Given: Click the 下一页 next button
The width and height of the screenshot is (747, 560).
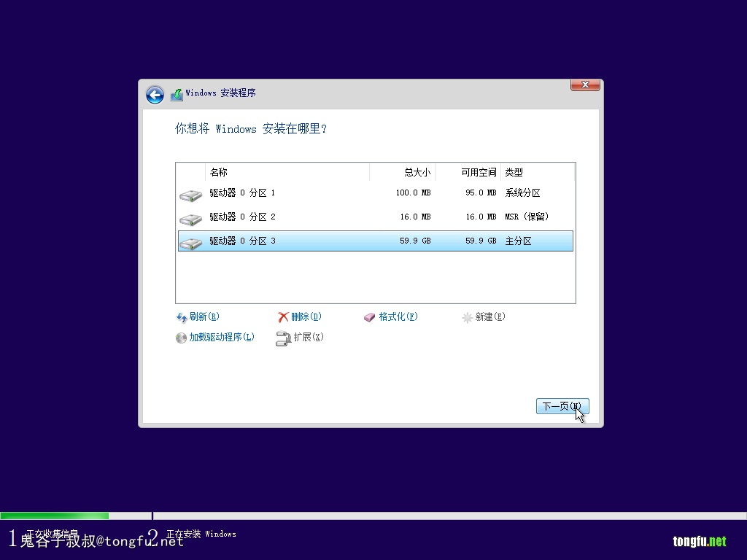Looking at the screenshot, I should [x=562, y=406].
